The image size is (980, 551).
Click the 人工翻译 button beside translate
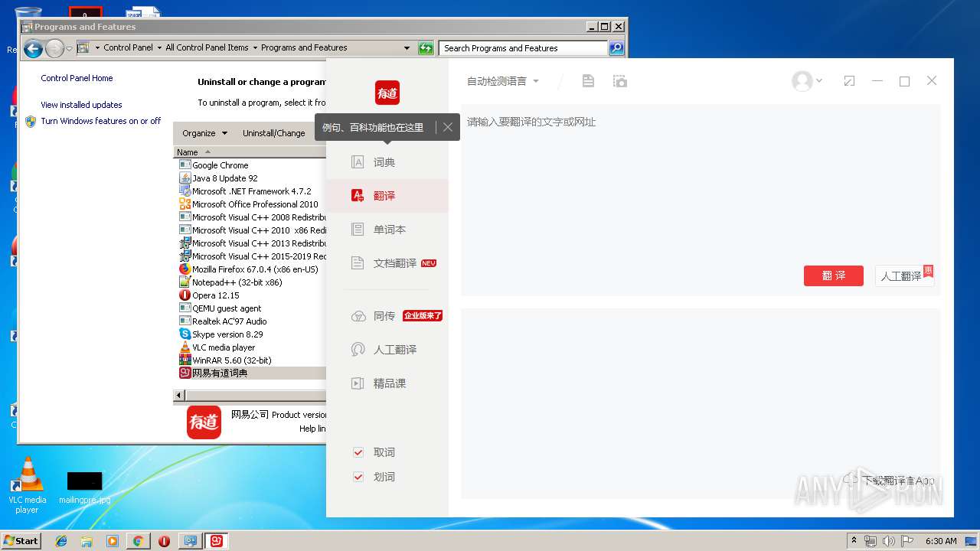click(904, 275)
